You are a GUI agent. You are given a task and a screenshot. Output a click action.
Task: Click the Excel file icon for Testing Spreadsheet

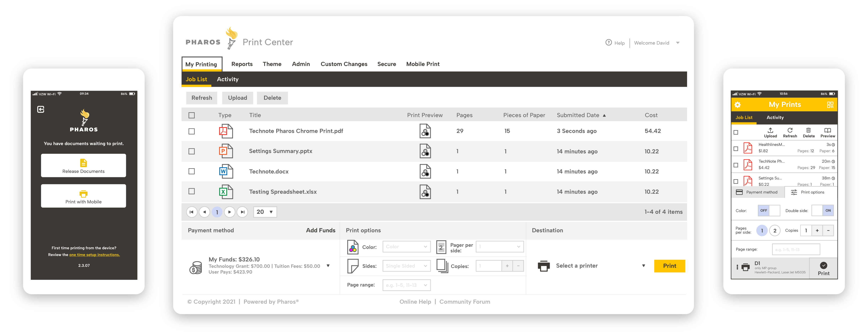coord(226,192)
